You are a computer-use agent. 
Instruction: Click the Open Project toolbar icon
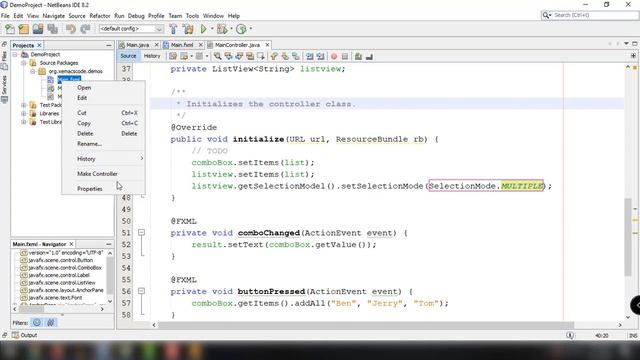tap(38, 29)
